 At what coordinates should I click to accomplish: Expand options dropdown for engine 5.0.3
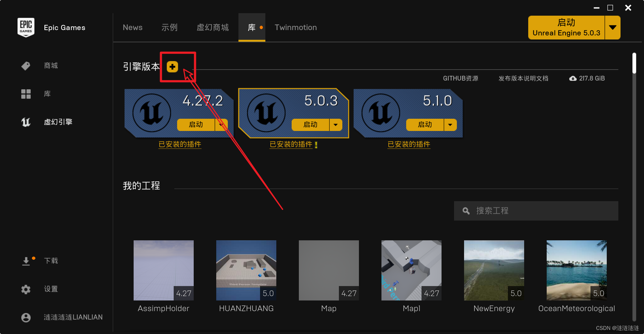point(336,125)
